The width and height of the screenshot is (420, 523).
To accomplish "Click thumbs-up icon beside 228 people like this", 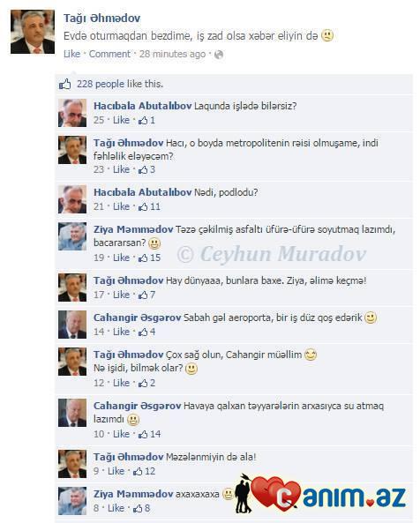I will click(64, 84).
